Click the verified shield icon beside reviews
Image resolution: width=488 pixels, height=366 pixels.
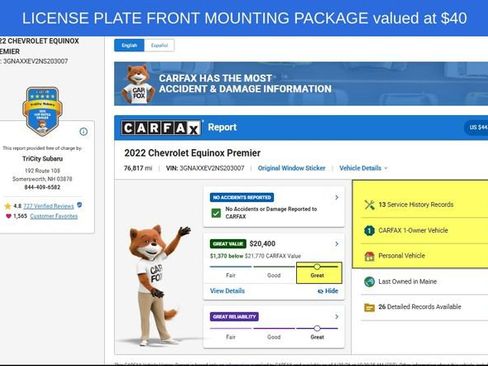tap(79, 205)
